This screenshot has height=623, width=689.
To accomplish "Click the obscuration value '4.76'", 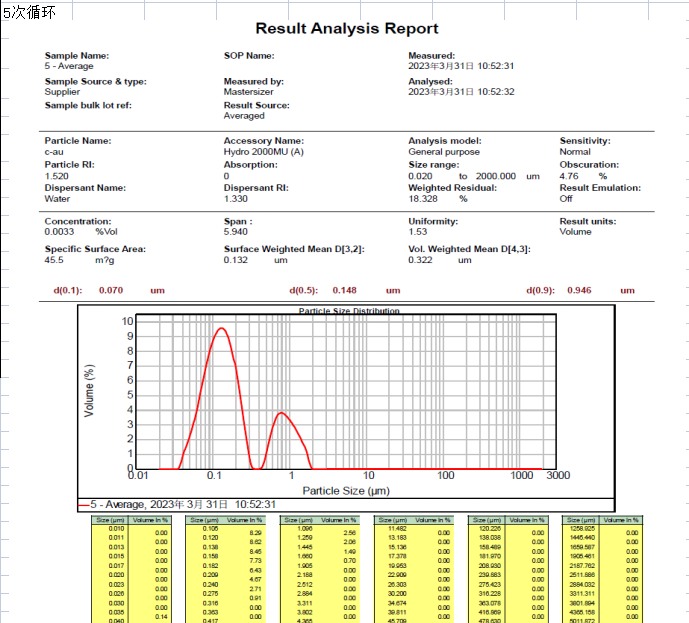I will click(x=569, y=176).
